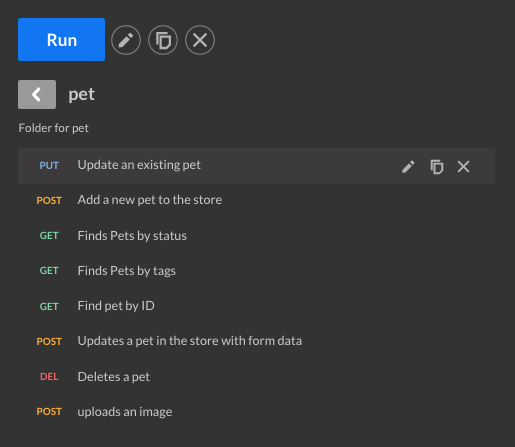Open the Update an existing pet request
515x447 pixels.
coord(256,166)
